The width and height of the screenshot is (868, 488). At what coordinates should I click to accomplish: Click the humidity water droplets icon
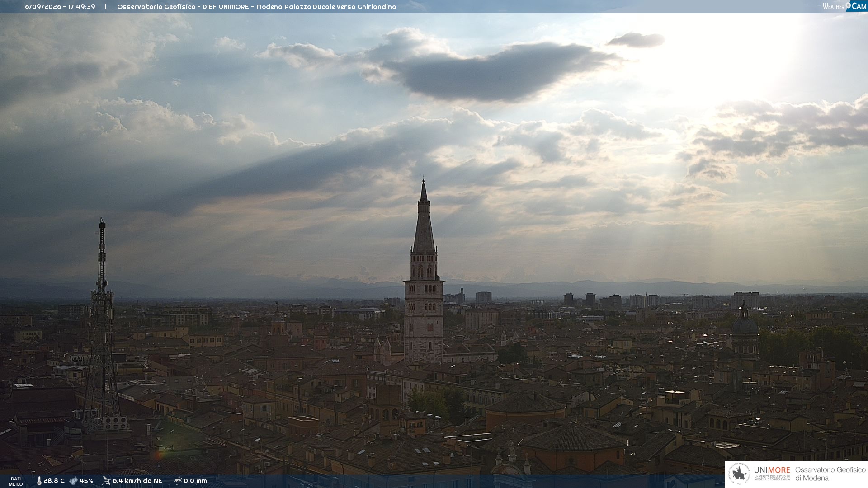pos(73,481)
